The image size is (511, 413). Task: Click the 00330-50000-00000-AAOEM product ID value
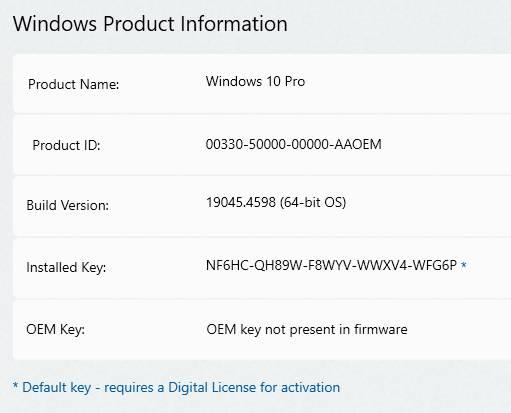point(293,144)
